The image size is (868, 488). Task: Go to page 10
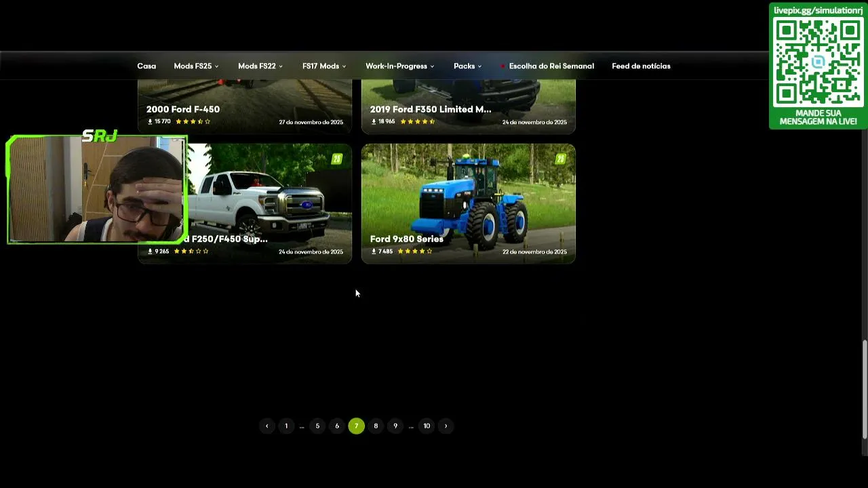coord(427,426)
